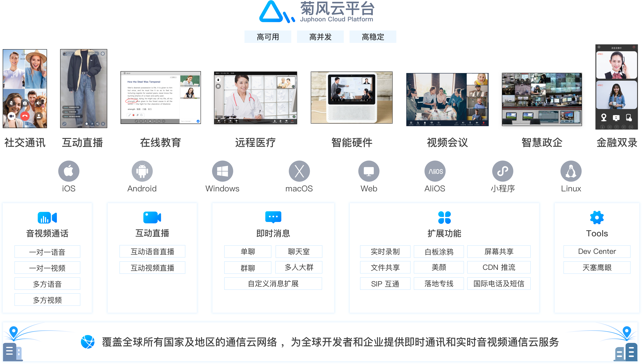The width and height of the screenshot is (642, 364).
Task: Click the 国际电话及短信 item
Action: [x=499, y=284]
